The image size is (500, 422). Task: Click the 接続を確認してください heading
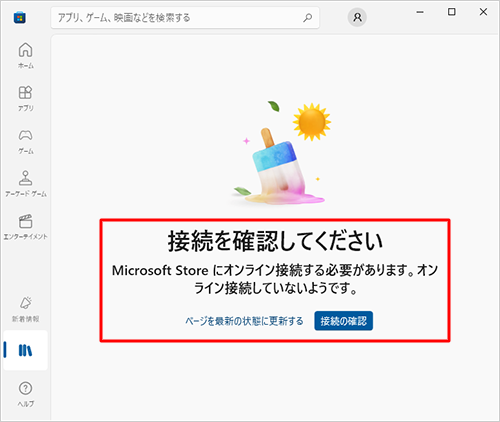point(275,241)
